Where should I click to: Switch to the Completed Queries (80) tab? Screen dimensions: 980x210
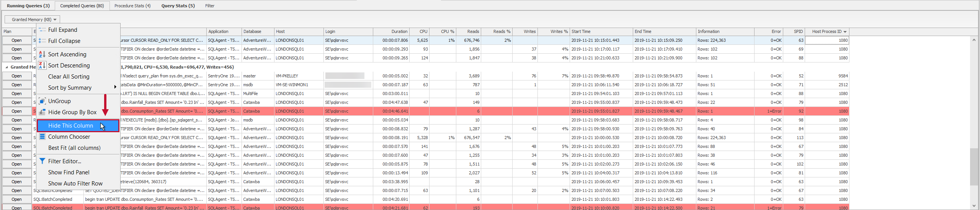(82, 6)
